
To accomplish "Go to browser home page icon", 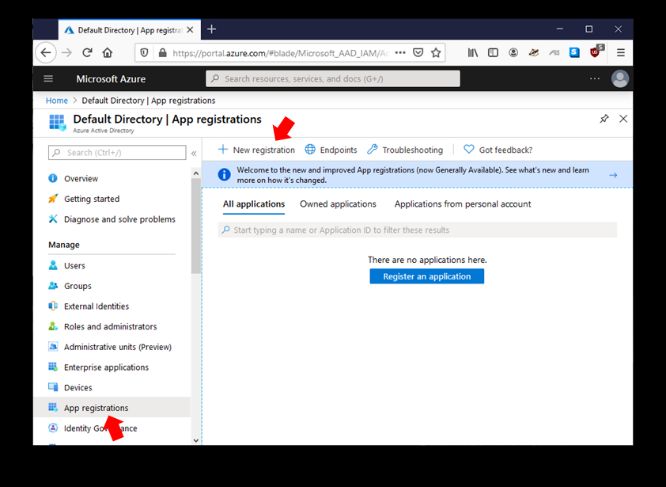I will (x=107, y=53).
